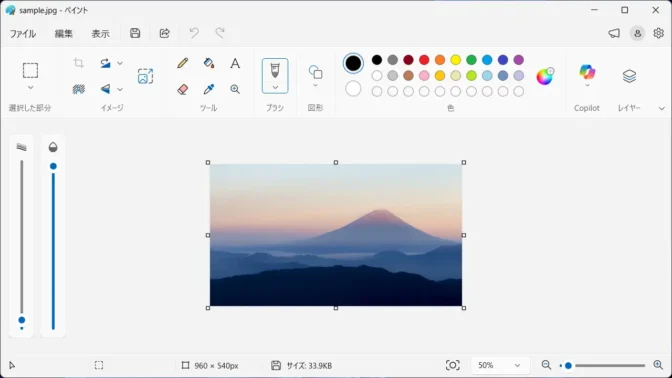
Task: Move the zoom slider handle
Action: pyautogui.click(x=568, y=366)
